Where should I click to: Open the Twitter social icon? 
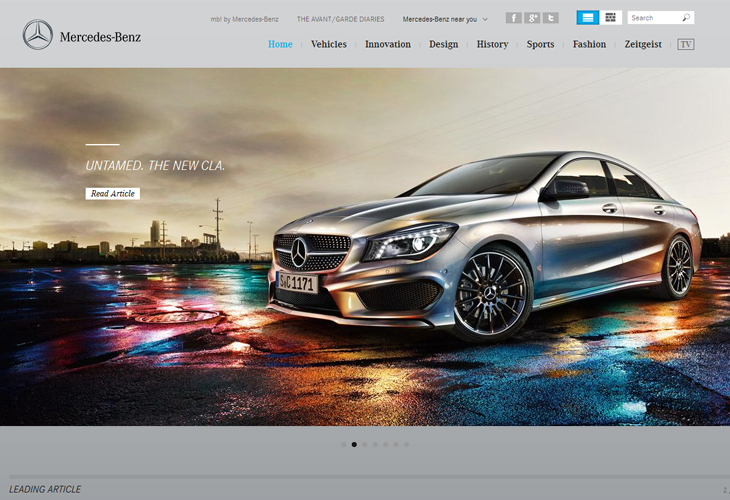(x=551, y=18)
